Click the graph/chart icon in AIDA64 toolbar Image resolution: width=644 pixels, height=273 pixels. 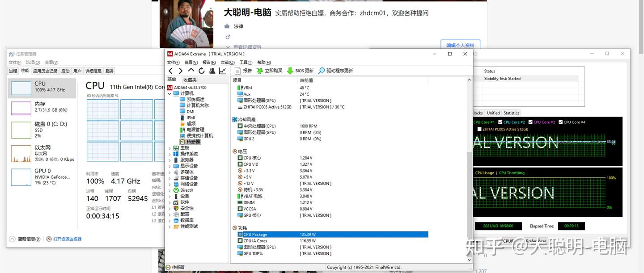[x=223, y=70]
